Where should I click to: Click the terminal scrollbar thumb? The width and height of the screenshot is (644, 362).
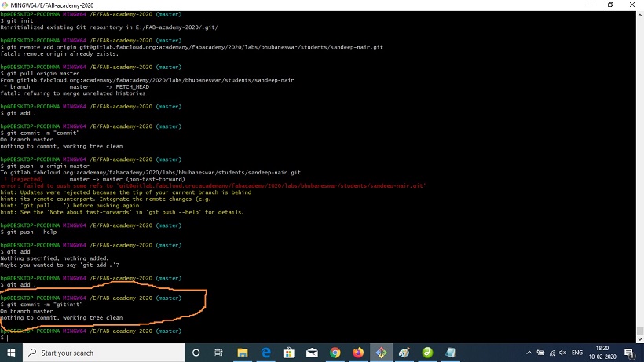click(x=640, y=331)
